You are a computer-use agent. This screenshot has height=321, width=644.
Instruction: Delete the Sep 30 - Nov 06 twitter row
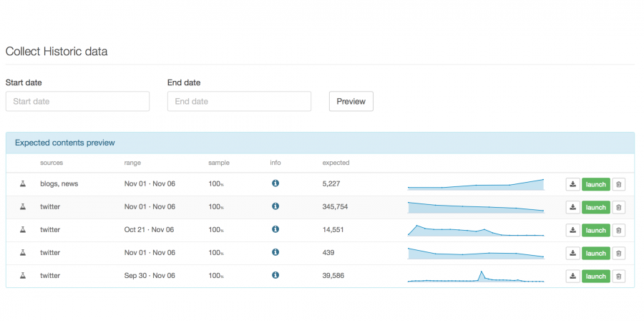click(x=619, y=276)
